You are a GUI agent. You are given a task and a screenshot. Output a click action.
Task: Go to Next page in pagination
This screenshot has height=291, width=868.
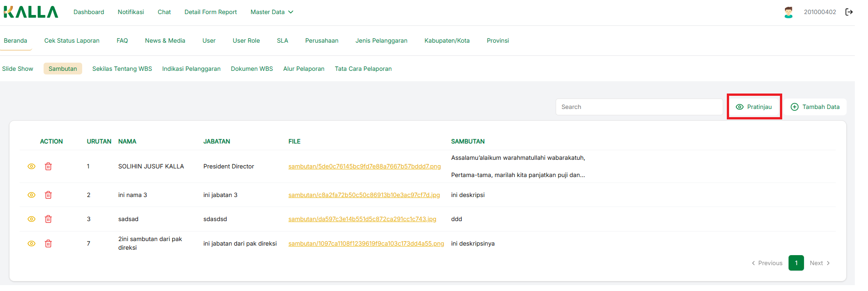click(x=819, y=263)
